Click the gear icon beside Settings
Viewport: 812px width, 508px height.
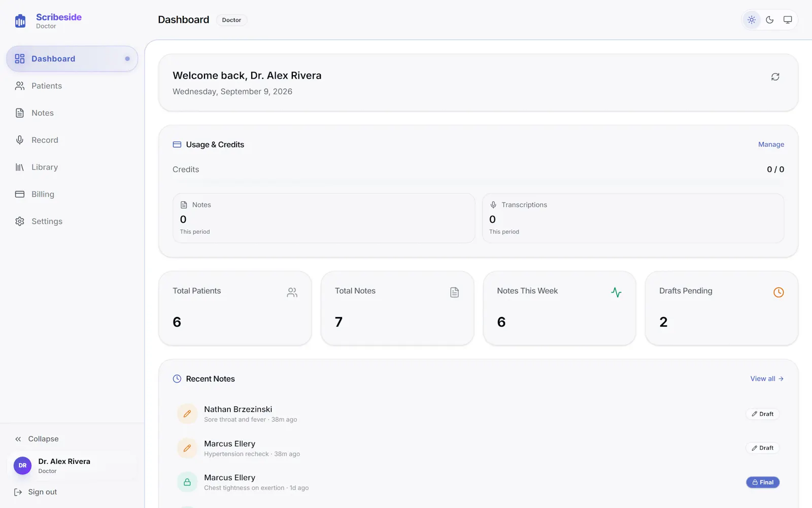tap(20, 221)
